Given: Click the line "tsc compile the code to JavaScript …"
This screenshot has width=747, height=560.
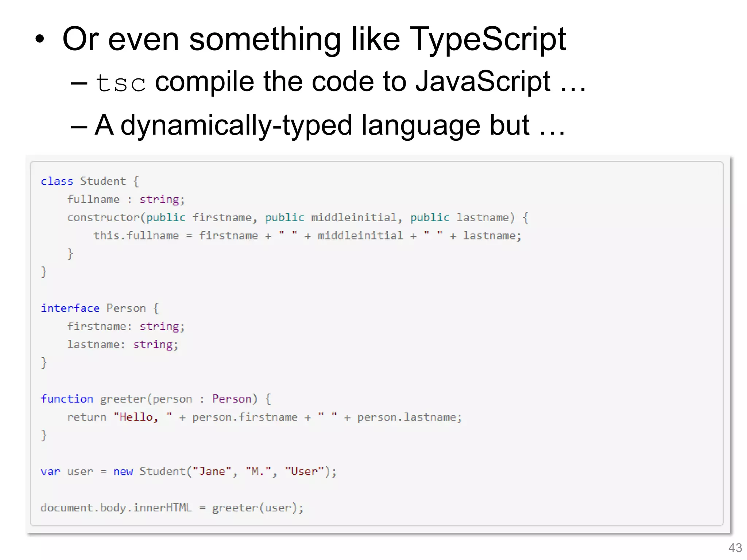Looking at the screenshot, I should coord(340,82).
